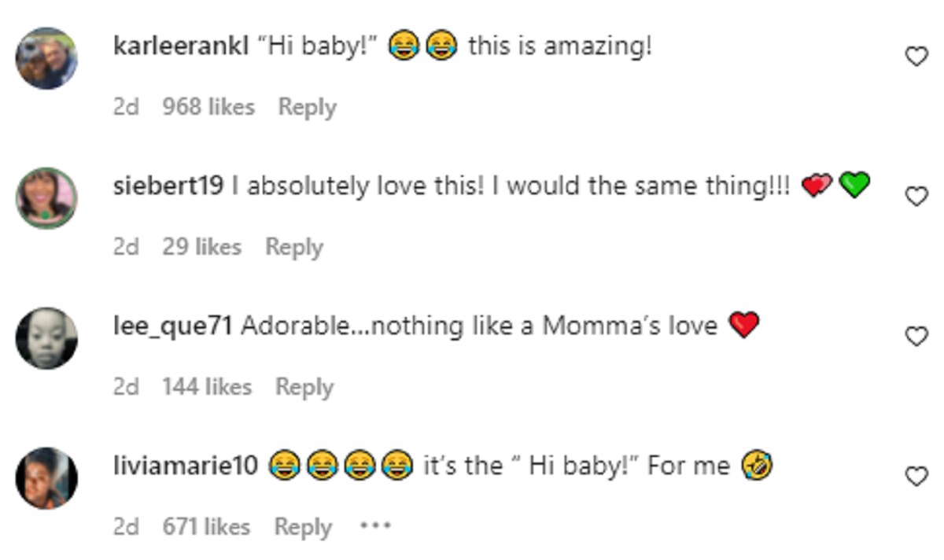
Task: Tap heart beside siebert19's comment
Action: coord(916,197)
